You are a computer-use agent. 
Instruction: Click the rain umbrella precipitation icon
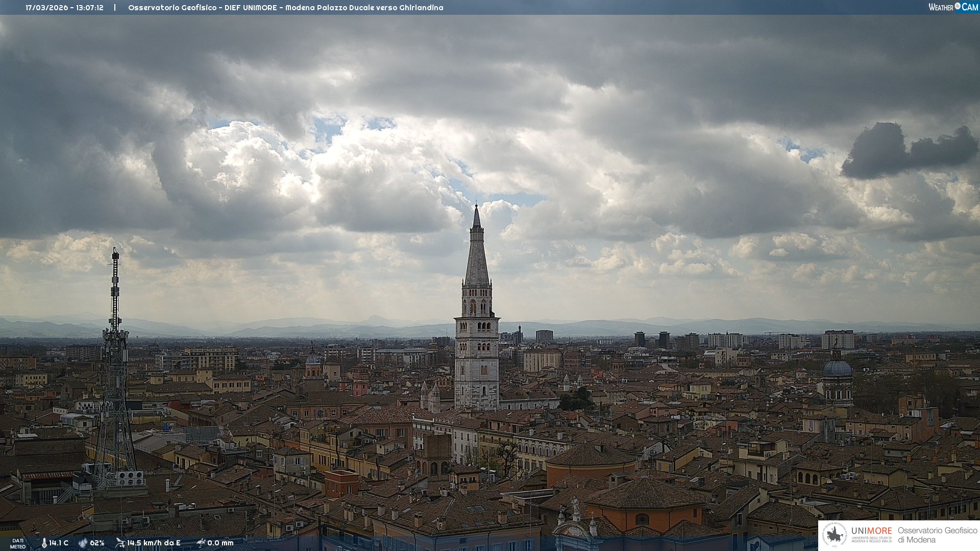tap(201, 543)
